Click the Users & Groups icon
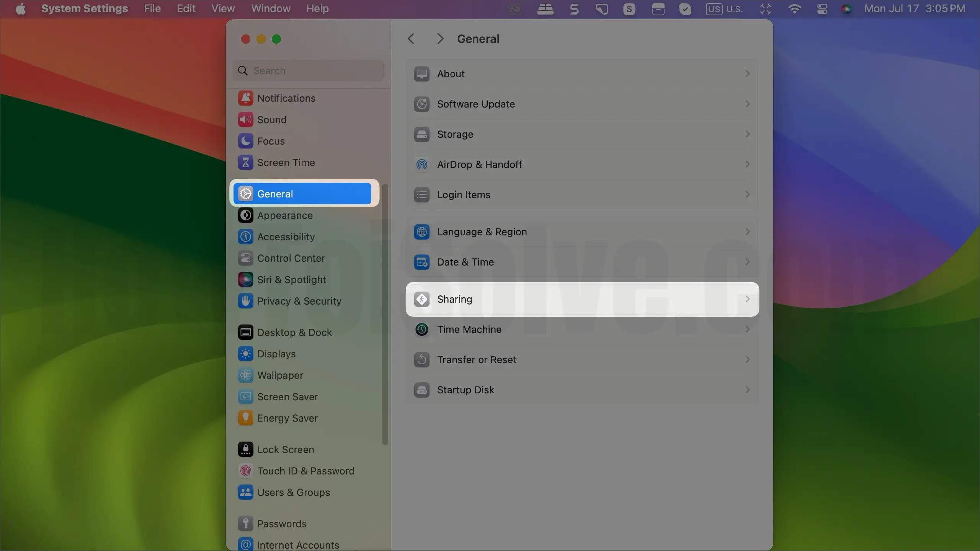 [x=245, y=492]
